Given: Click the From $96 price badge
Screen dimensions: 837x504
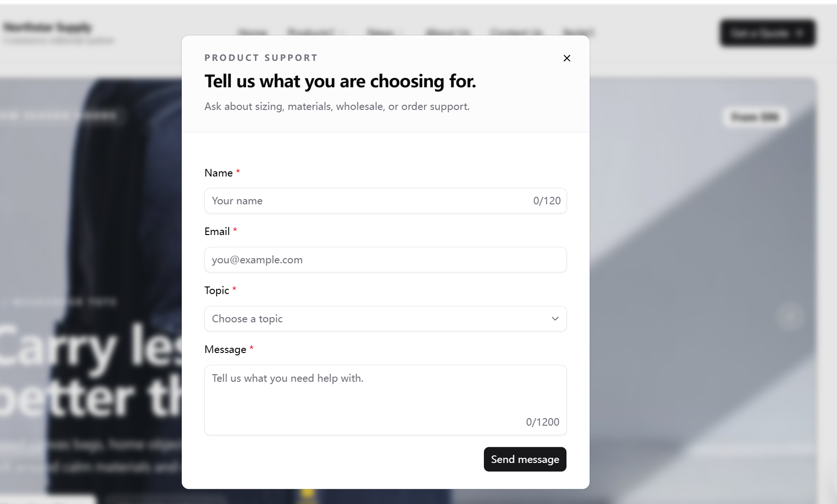Looking at the screenshot, I should tap(755, 117).
